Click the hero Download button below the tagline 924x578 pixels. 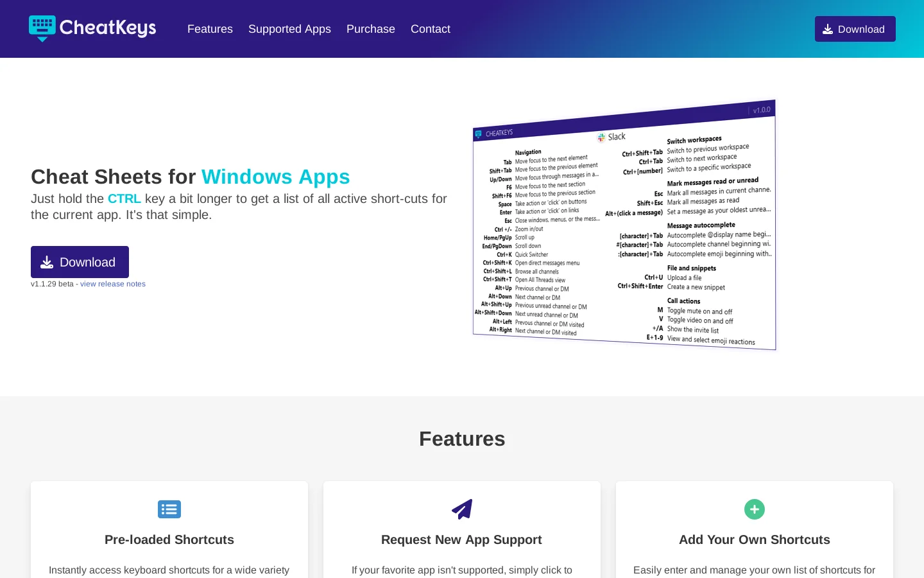[80, 262]
